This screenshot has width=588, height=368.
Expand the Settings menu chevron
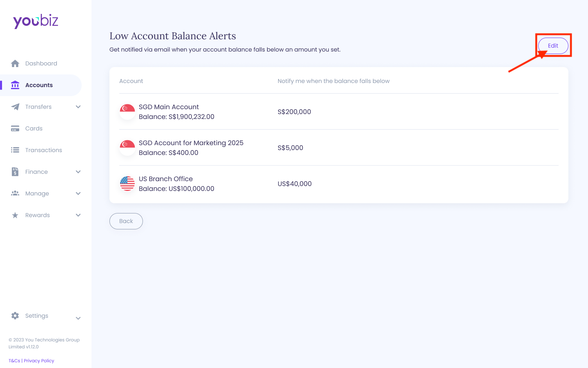click(x=78, y=318)
